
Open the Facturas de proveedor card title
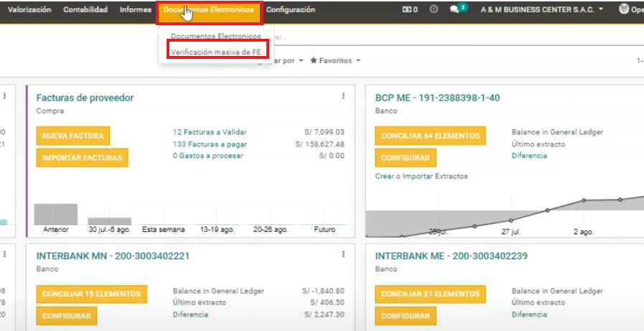[85, 98]
